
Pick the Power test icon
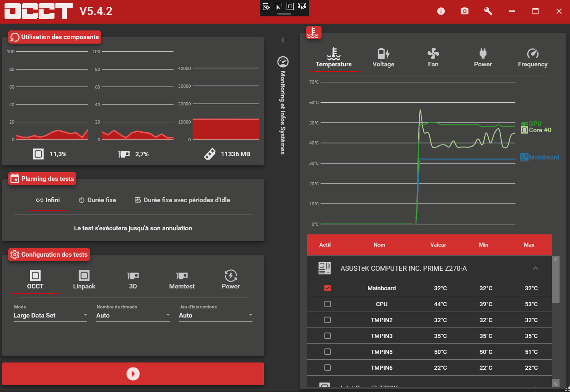(231, 276)
